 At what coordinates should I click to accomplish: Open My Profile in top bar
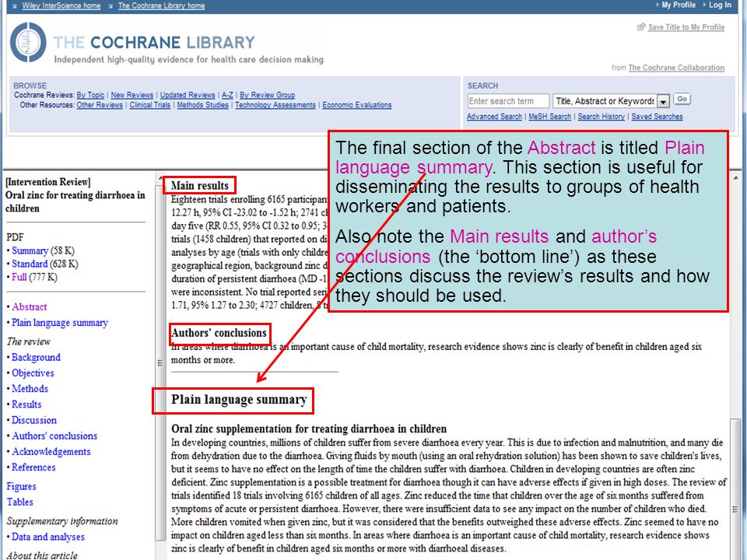(x=678, y=5)
